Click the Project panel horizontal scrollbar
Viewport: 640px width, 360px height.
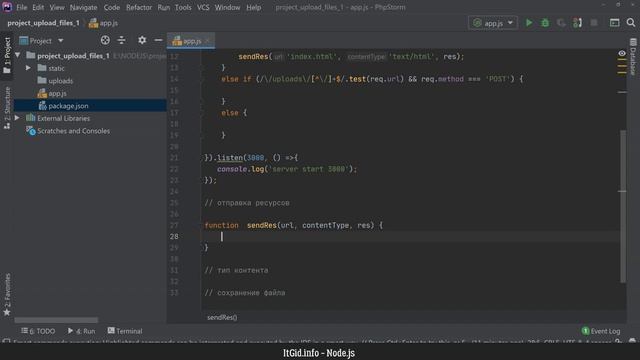click(56, 320)
